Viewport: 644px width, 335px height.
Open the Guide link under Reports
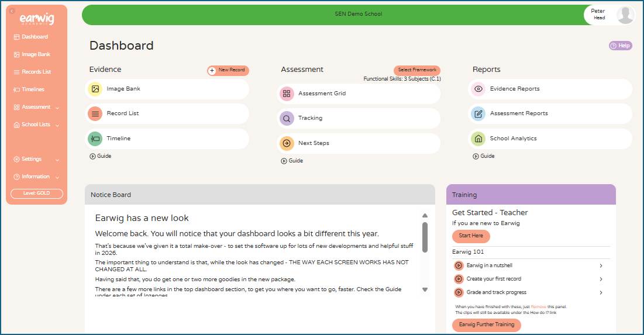483,156
